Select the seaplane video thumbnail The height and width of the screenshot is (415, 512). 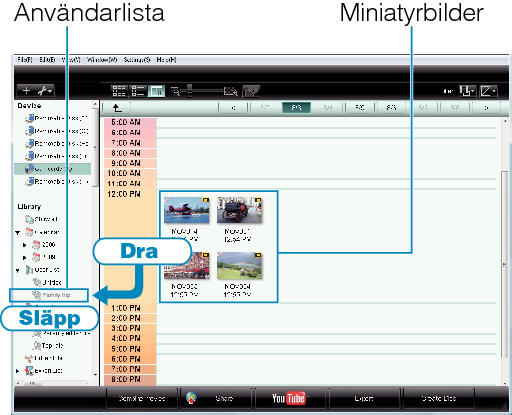(x=187, y=210)
